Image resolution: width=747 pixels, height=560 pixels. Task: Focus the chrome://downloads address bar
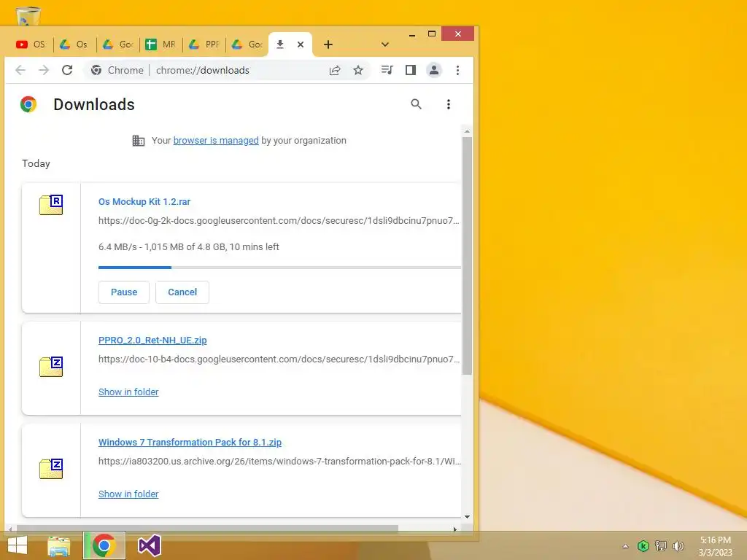click(203, 70)
